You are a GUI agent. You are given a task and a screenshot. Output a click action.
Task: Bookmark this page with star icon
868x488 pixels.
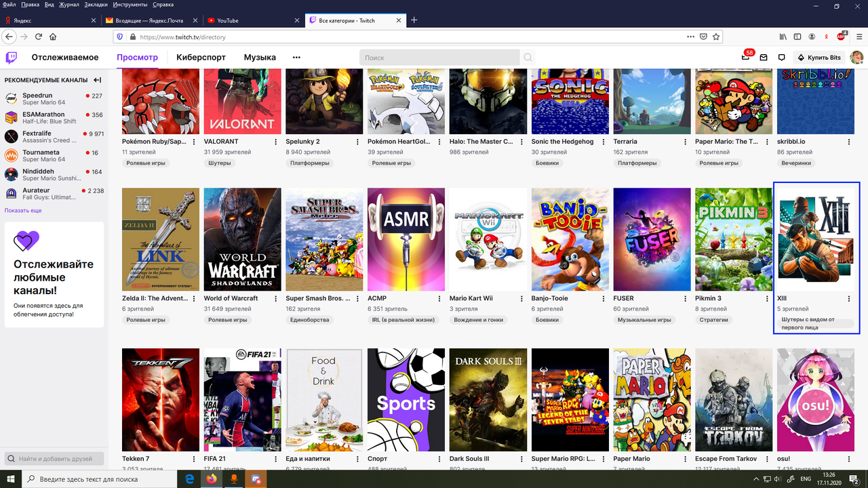[x=716, y=37]
